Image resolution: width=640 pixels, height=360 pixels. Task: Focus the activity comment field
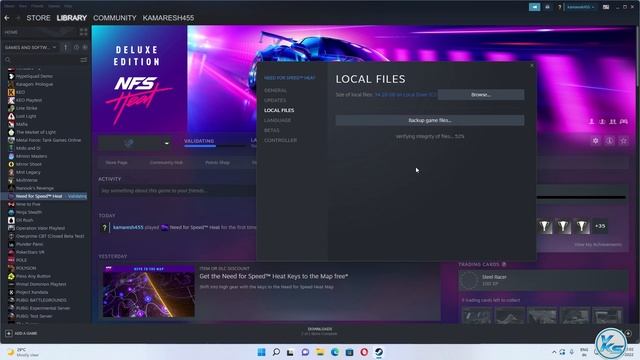click(177, 191)
